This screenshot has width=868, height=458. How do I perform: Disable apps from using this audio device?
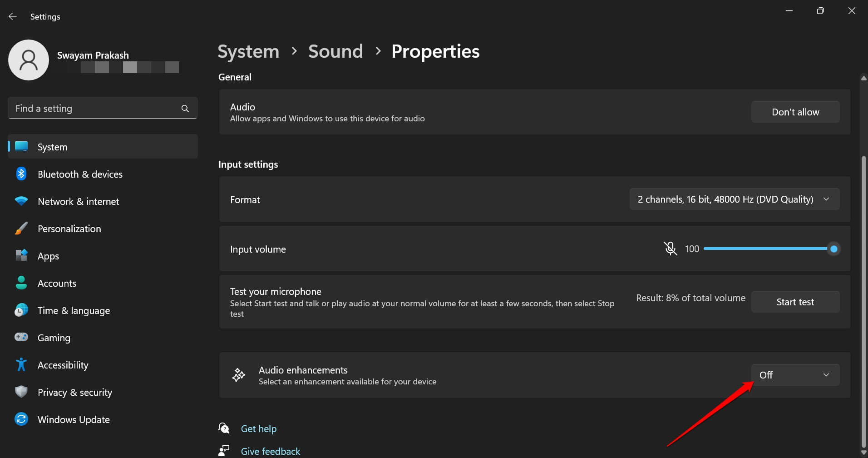point(795,112)
